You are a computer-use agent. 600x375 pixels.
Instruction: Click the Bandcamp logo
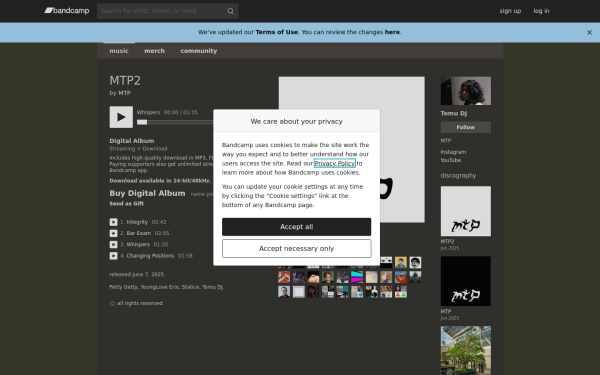67,11
